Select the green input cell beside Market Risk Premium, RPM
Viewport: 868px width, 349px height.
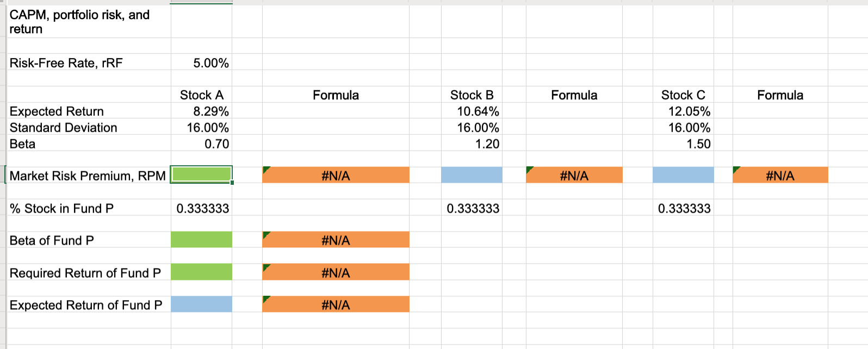click(201, 175)
